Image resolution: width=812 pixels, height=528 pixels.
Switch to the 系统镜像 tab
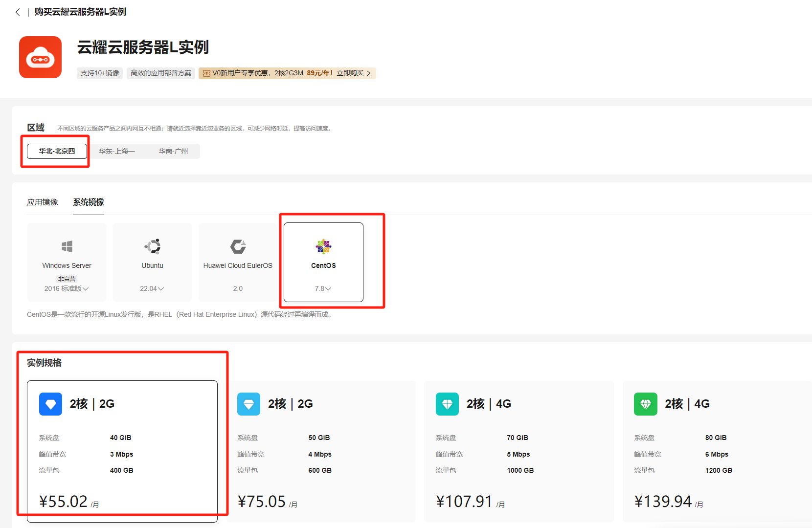coord(89,202)
